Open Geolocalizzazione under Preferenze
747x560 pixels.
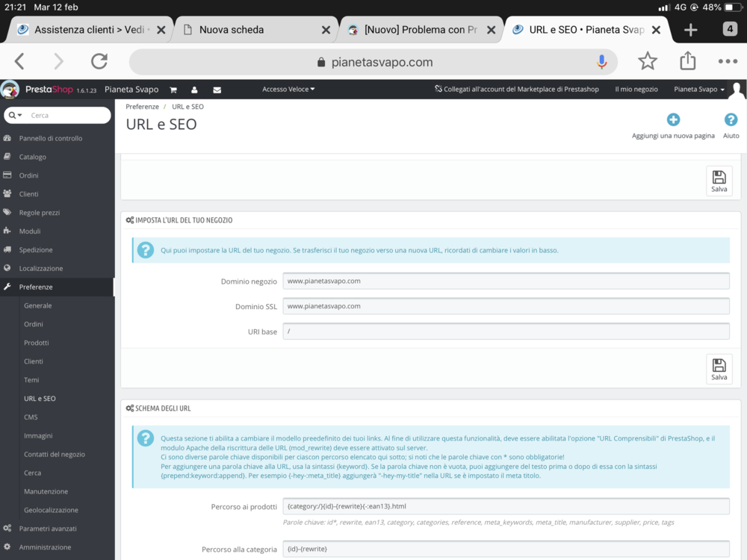[51, 509]
